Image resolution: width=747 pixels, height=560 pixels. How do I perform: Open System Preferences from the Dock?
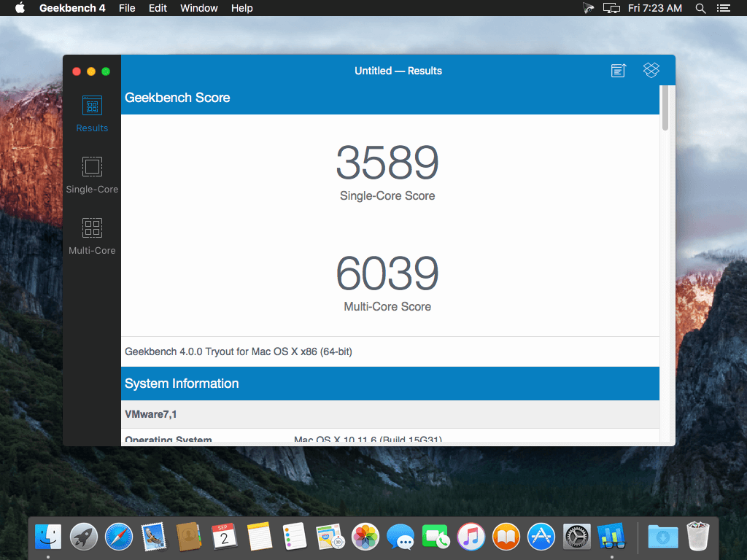(x=576, y=537)
